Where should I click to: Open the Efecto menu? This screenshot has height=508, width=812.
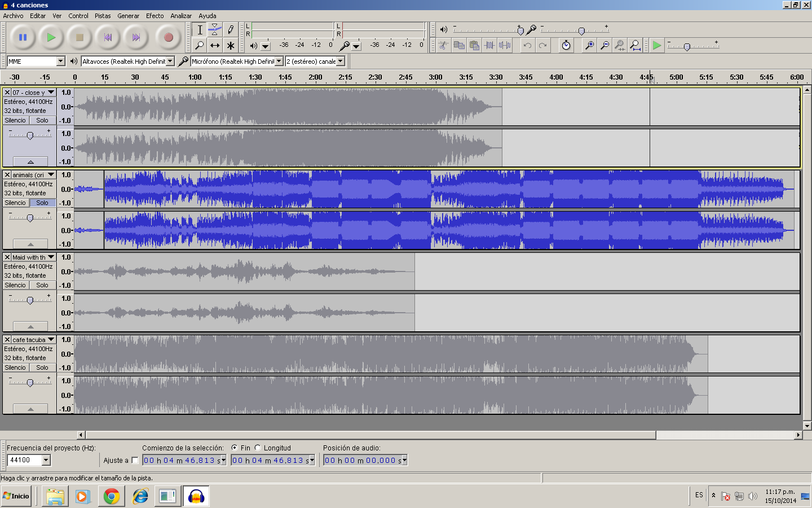[155, 16]
